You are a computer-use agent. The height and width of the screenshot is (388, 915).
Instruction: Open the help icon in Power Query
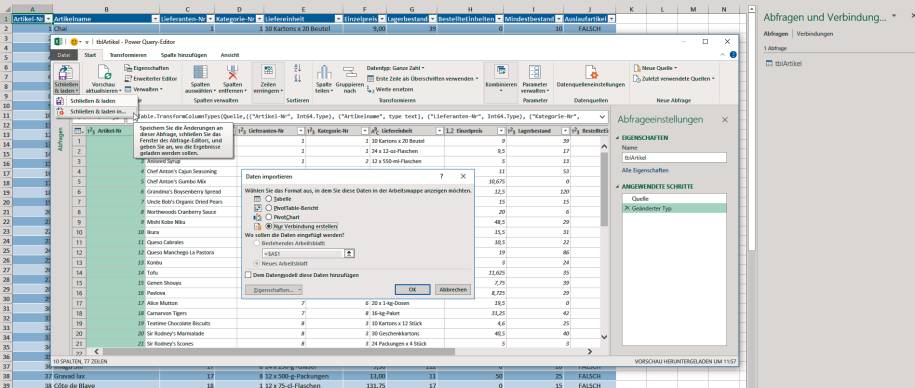[733, 54]
